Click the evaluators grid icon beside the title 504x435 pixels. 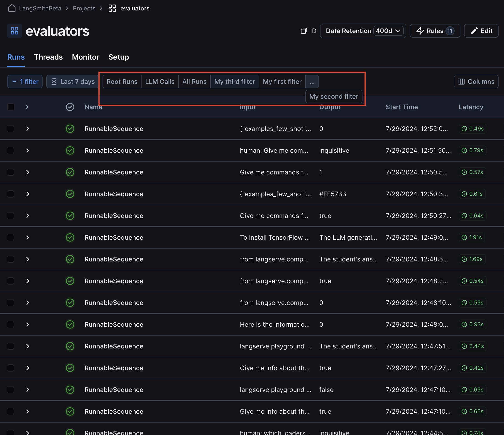pos(14,31)
